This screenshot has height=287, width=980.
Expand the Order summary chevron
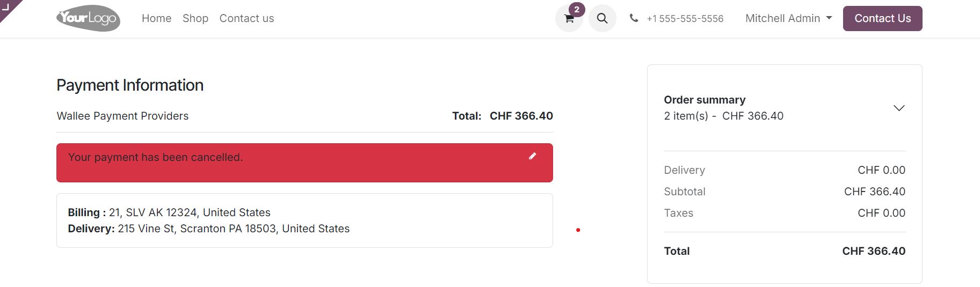point(899,108)
